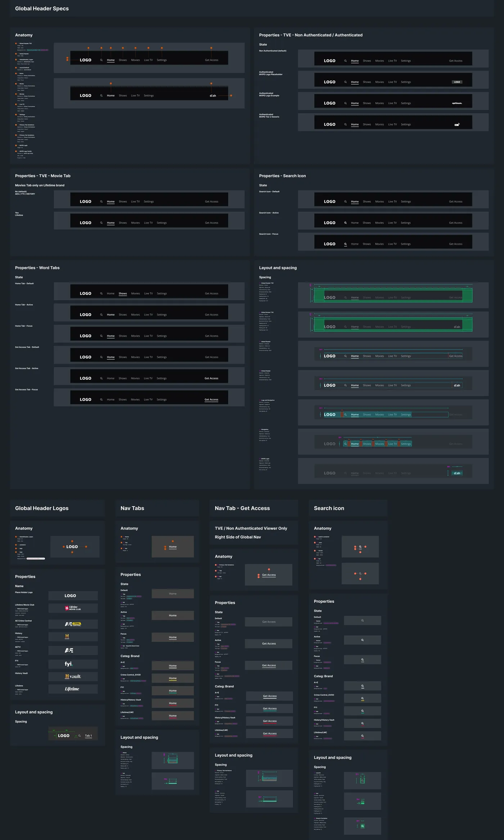This screenshot has height=840, width=504.
Task: Click the 'Properties - TVE - Movie Tab' heading
Action: [43, 176]
